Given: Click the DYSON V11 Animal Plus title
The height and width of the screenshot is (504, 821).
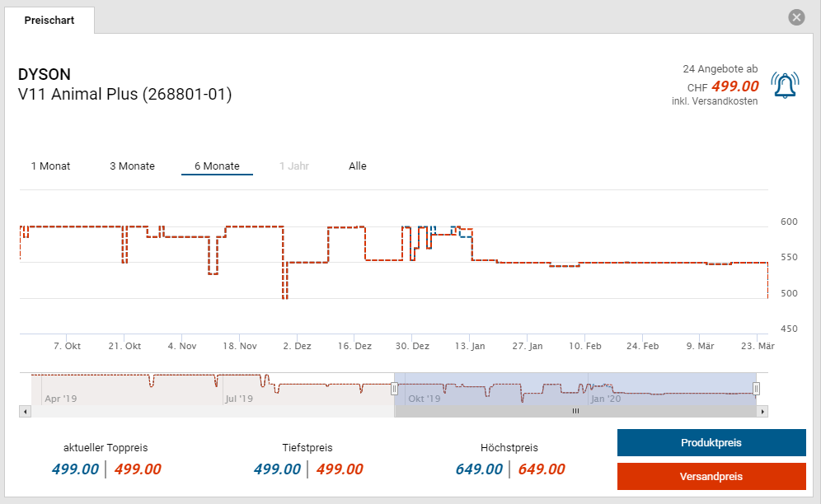Looking at the screenshot, I should [124, 85].
